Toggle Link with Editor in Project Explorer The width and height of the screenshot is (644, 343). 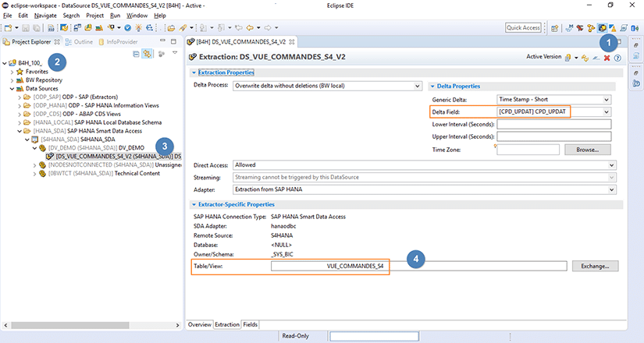coord(147,54)
